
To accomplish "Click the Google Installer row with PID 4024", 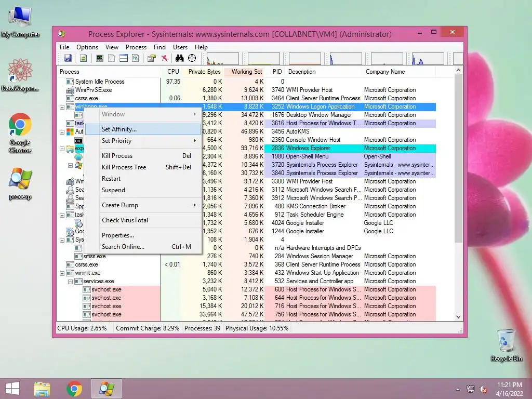I will 246,223.
